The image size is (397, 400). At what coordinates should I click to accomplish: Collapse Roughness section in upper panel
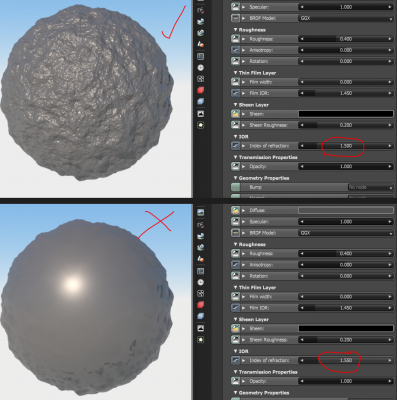(x=236, y=30)
